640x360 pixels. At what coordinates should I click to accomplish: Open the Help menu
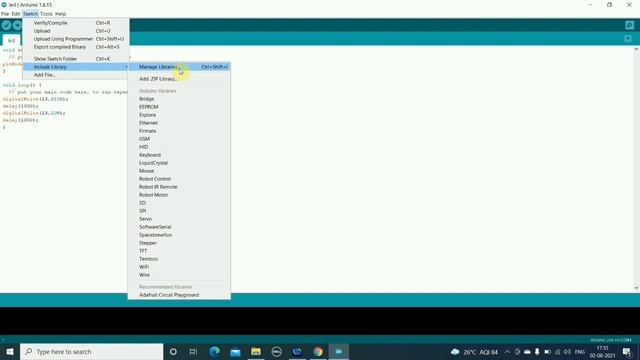coord(60,14)
